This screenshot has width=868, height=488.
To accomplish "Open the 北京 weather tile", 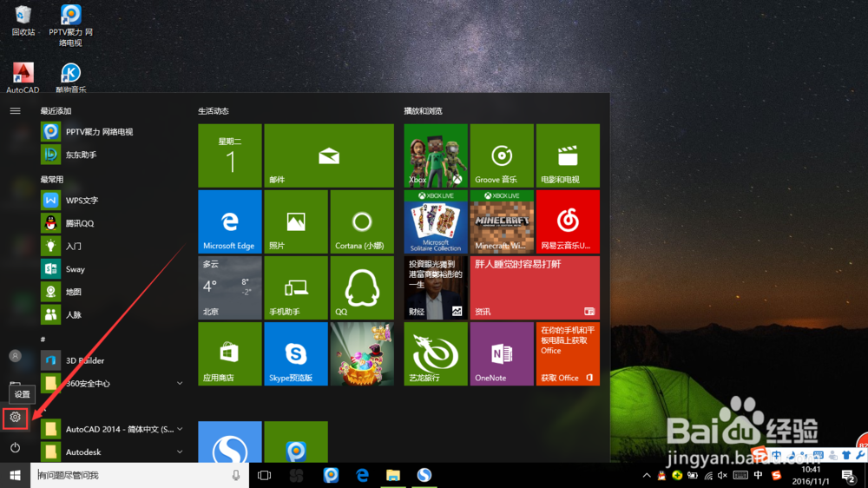I will coord(230,287).
